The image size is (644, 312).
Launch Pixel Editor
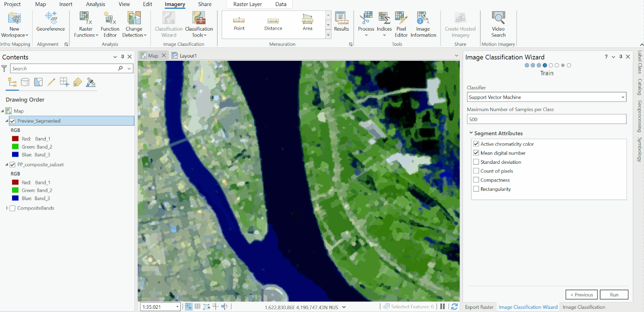pos(401,25)
